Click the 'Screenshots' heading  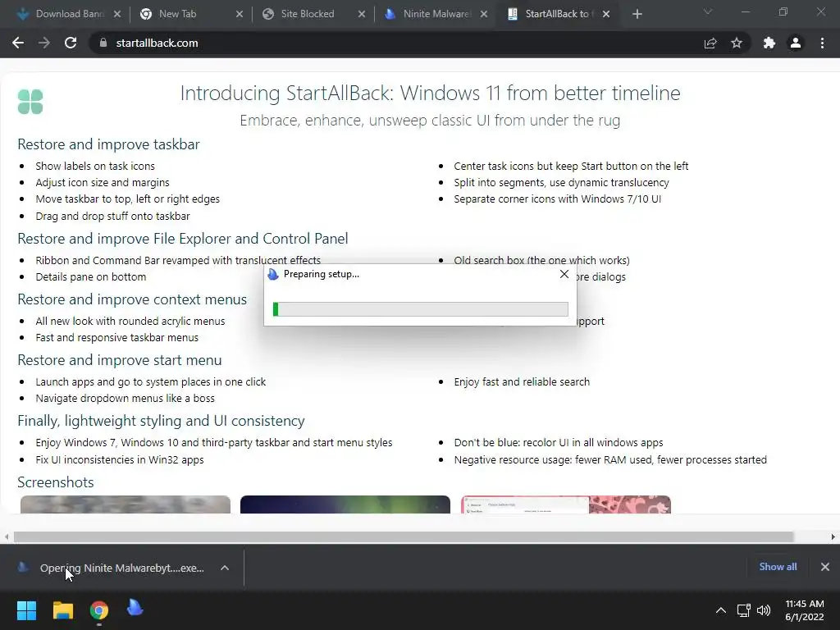[56, 482]
